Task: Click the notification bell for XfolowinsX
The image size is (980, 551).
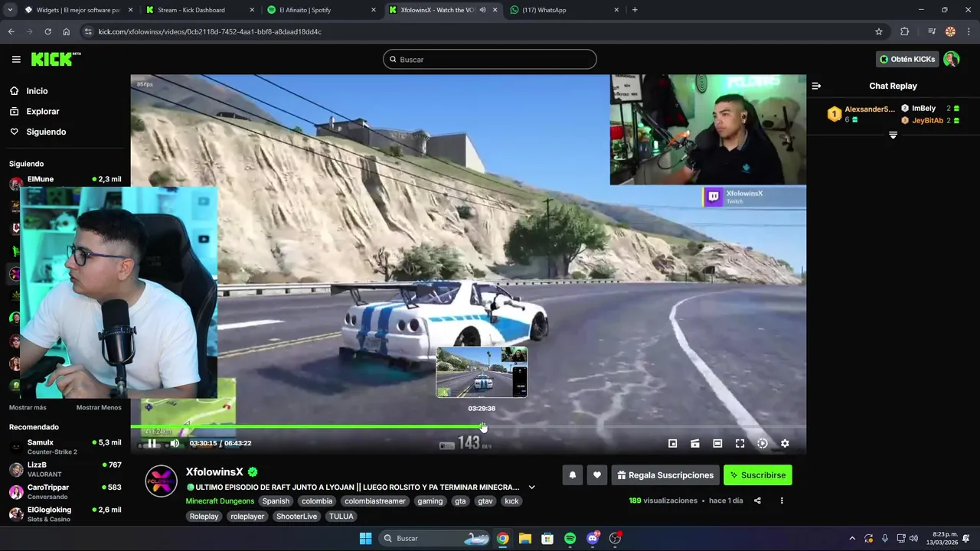Action: [x=572, y=475]
